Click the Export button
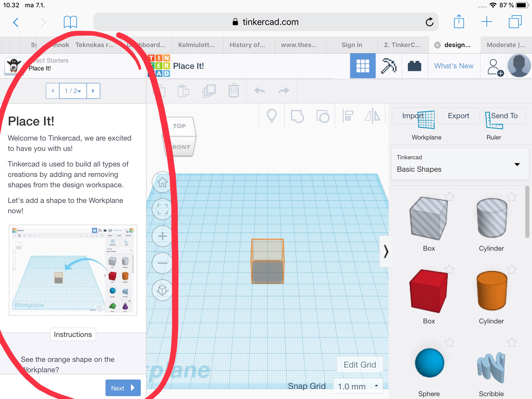532x399 pixels. point(458,116)
